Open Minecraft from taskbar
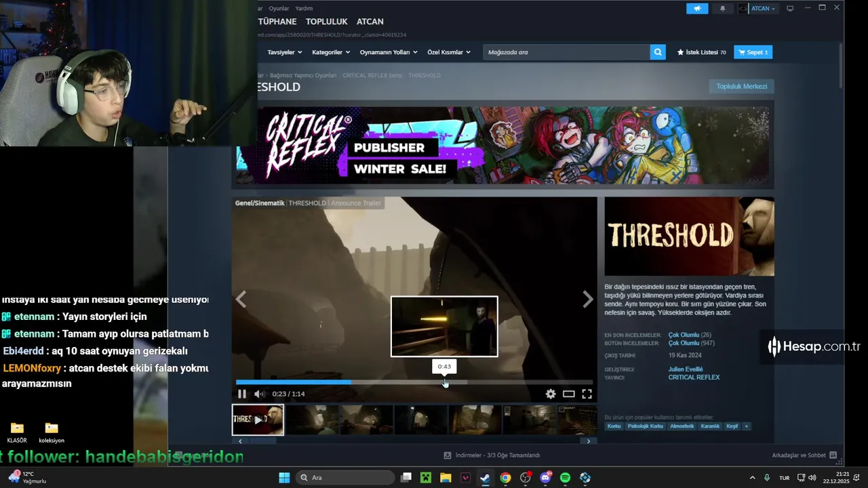868x488 pixels. [425, 478]
